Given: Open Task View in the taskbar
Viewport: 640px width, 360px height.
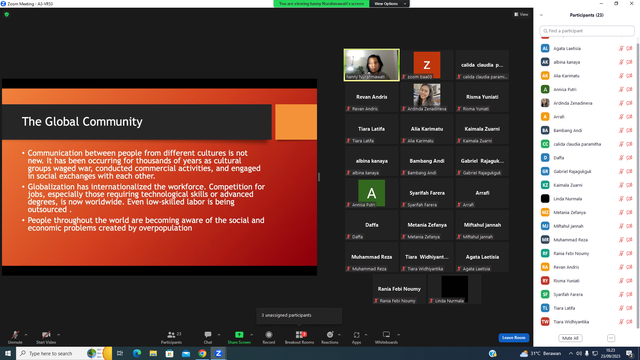Looking at the screenshot, I should [x=120, y=353].
